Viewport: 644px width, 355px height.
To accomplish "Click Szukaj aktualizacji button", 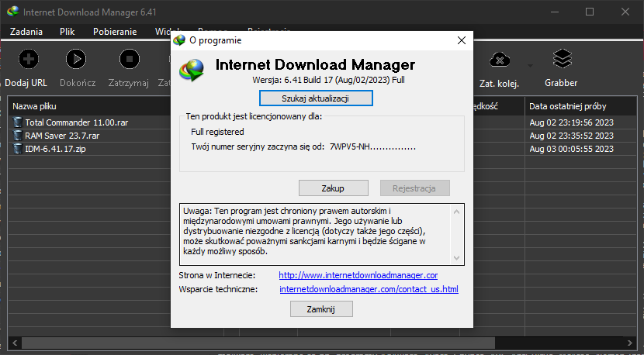I will [x=316, y=98].
